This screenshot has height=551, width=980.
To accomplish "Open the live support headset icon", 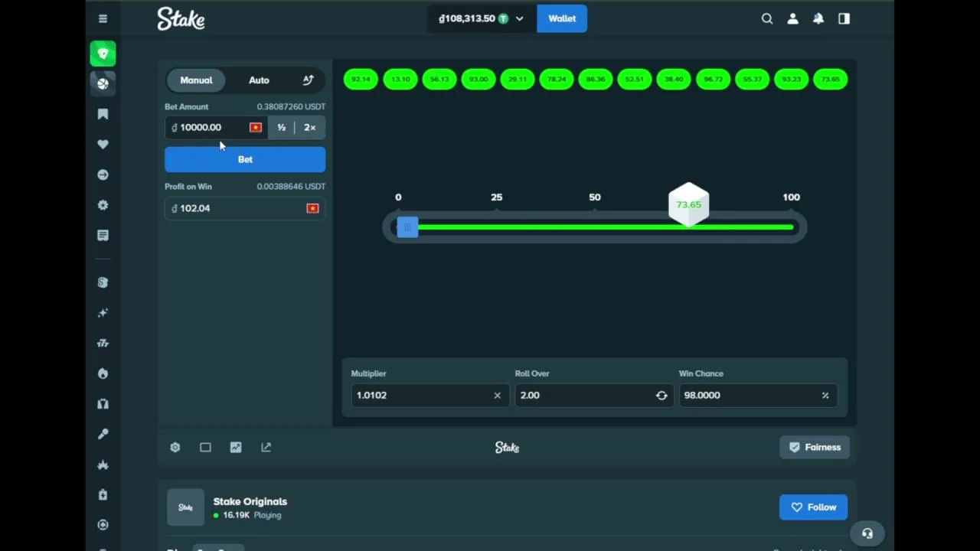I will (x=867, y=533).
